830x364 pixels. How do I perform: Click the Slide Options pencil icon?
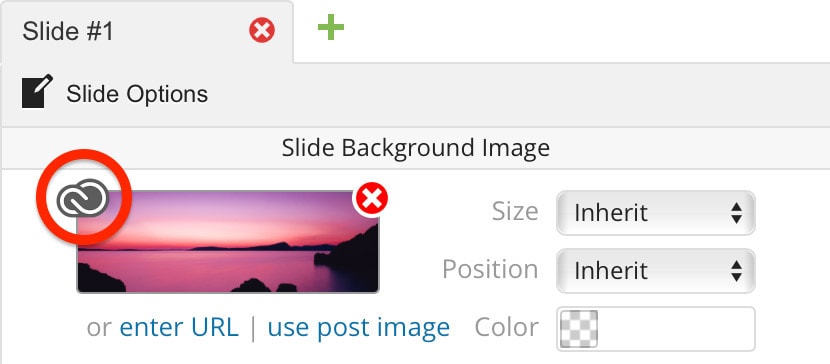[37, 92]
